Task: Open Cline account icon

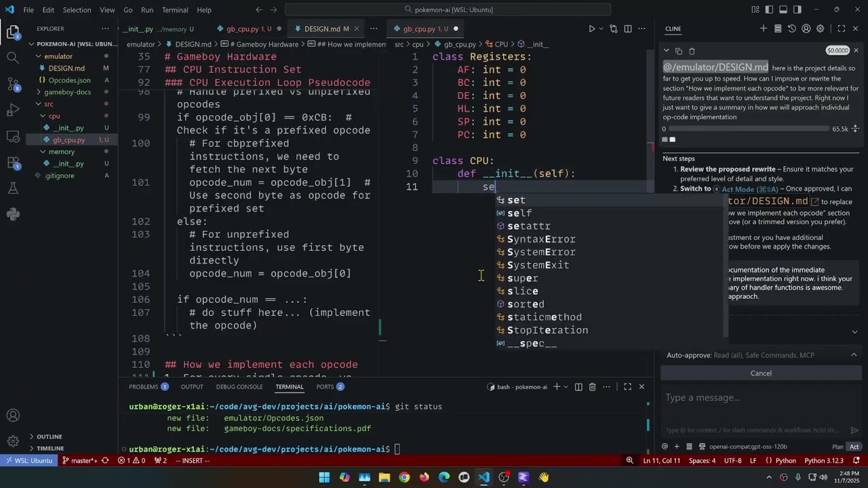Action: 806,28
